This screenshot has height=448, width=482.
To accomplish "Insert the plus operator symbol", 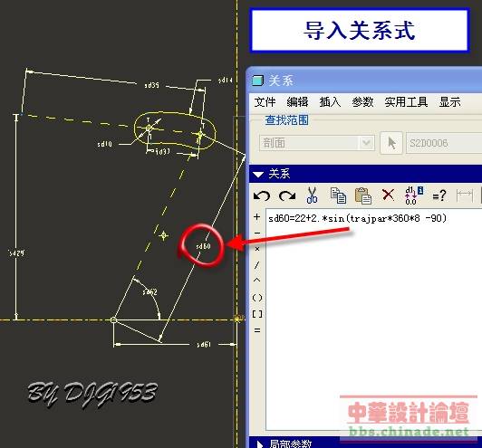I will 257,217.
